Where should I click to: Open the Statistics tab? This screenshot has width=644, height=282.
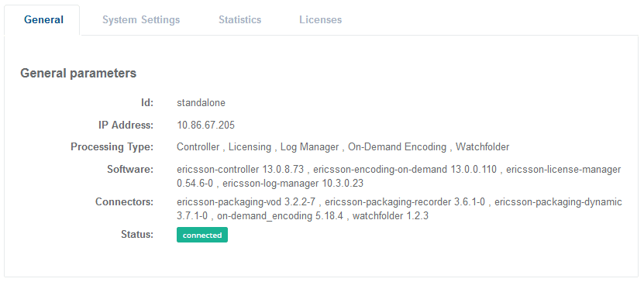click(x=240, y=19)
